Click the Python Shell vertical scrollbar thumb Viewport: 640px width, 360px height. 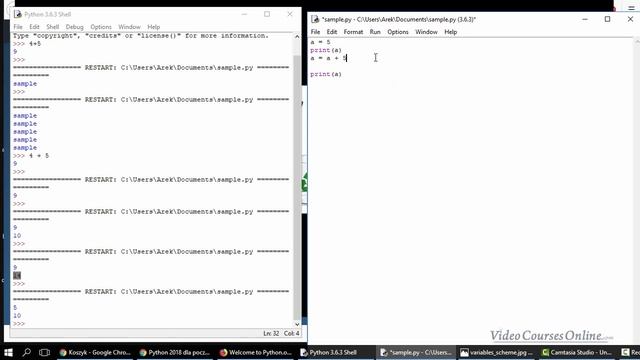[x=297, y=188]
